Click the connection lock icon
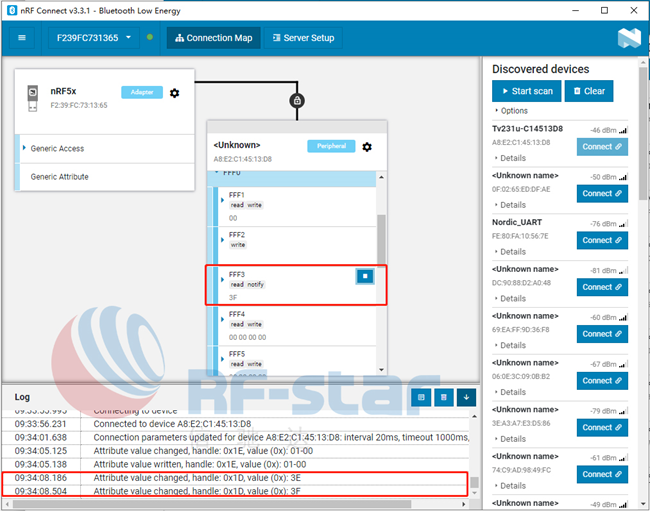Screen dimensions: 650x511 297,100
